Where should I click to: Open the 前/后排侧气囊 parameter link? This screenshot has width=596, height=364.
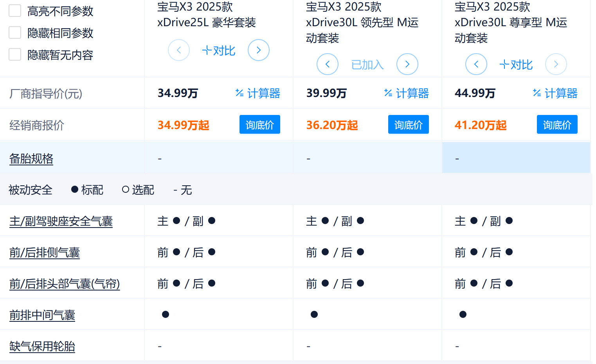coord(45,252)
